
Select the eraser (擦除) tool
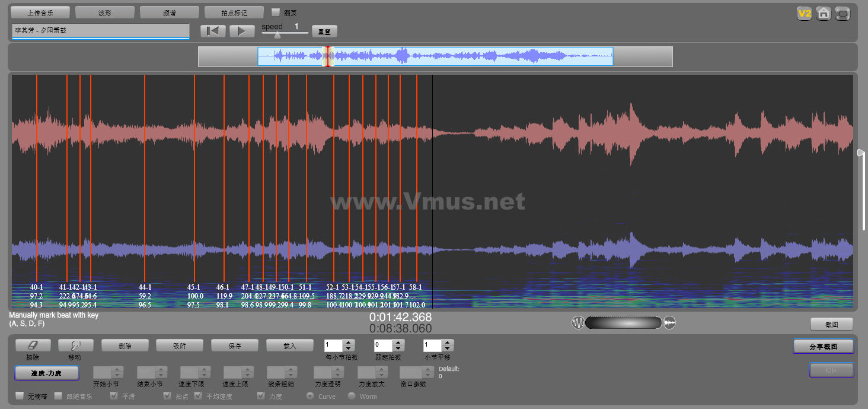pos(33,345)
